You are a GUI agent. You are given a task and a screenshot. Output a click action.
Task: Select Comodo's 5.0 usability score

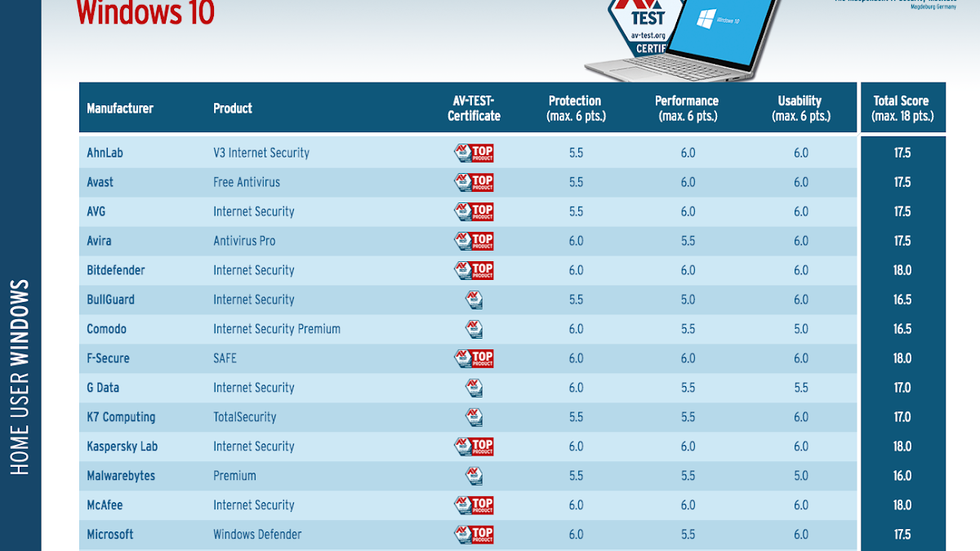[x=800, y=329]
